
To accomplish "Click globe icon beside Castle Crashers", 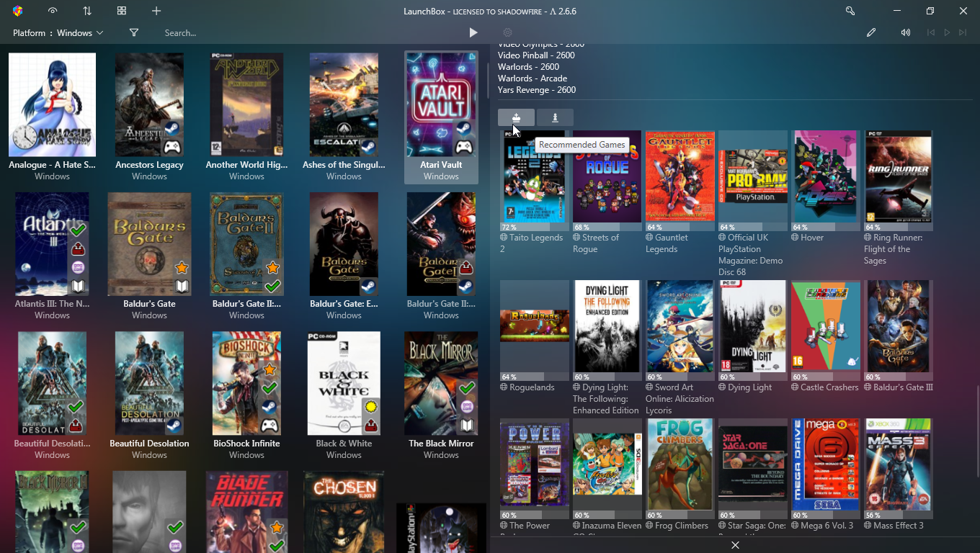I will [796, 387].
